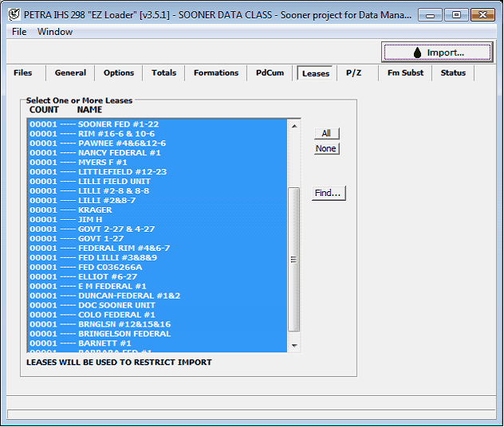Screen dimensions: 504x427
Task: Select the Formations tab
Action: click(x=215, y=72)
